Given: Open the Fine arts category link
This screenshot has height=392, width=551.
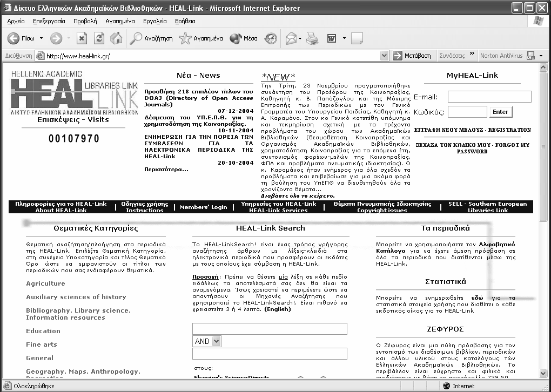Looking at the screenshot, I should pyautogui.click(x=42, y=344).
